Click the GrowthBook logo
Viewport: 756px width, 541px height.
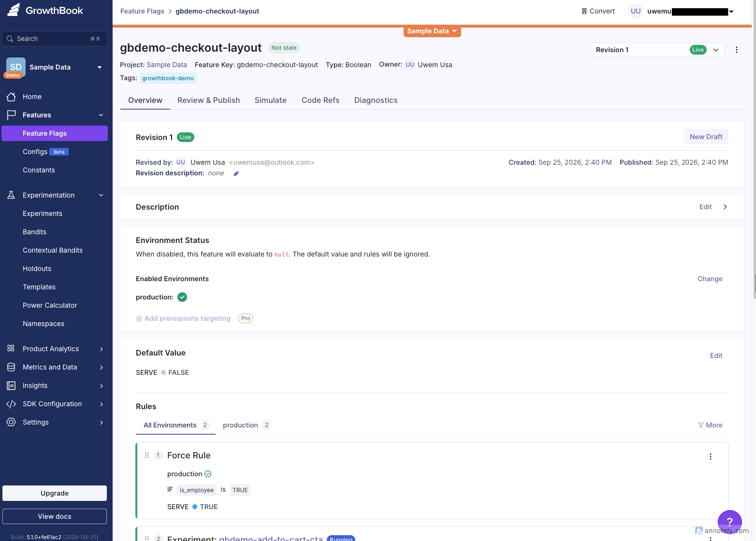click(45, 10)
